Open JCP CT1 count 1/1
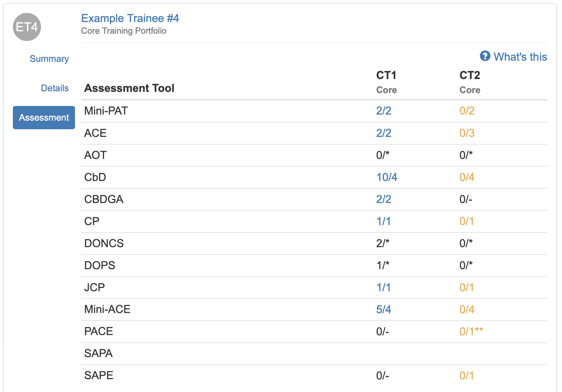Image resolution: width=562 pixels, height=392 pixels. click(383, 288)
